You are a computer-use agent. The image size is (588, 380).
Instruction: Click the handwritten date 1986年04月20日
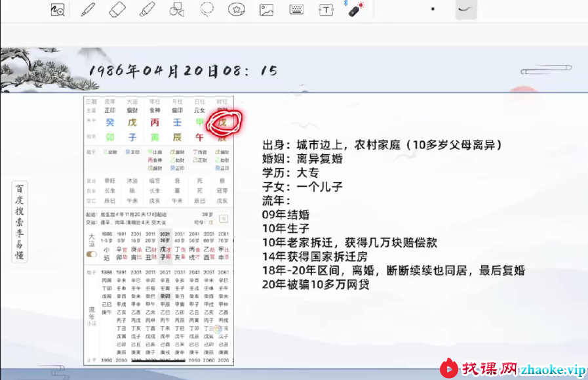pos(153,71)
